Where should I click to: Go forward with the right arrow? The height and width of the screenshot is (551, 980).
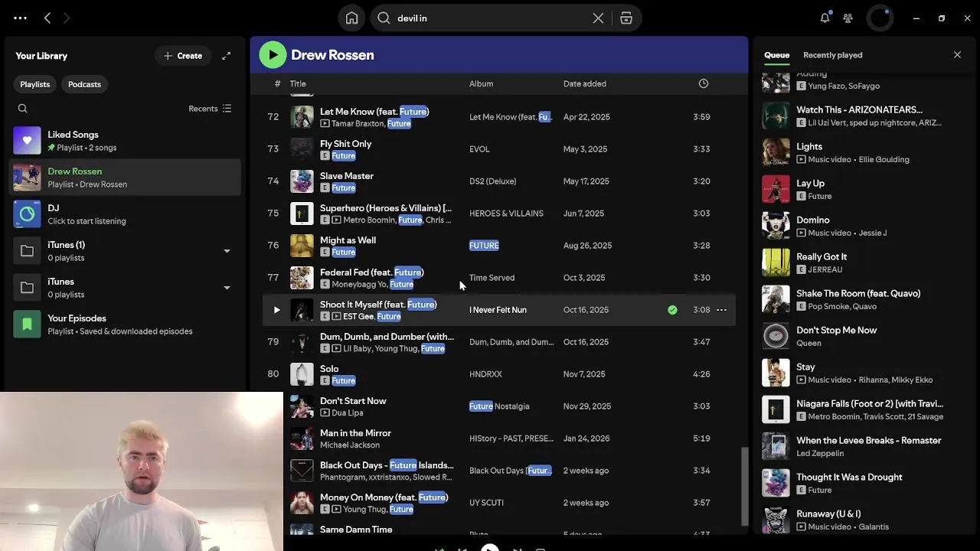[x=67, y=18]
